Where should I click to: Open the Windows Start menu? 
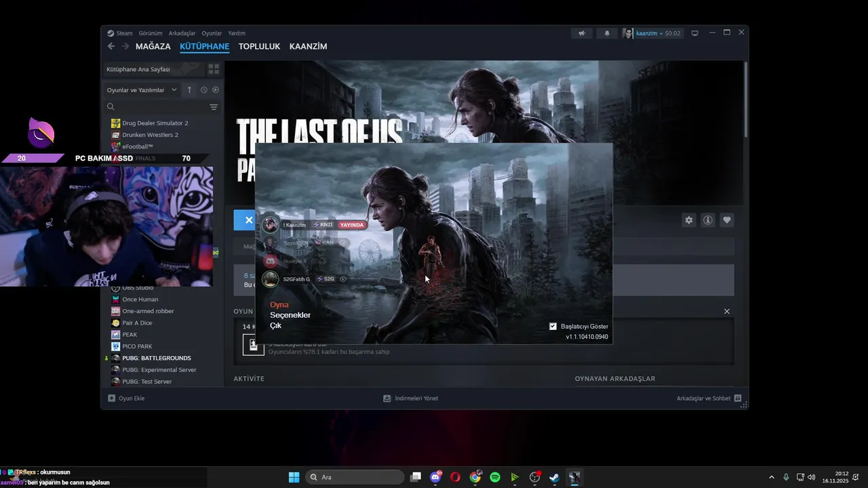point(294,477)
